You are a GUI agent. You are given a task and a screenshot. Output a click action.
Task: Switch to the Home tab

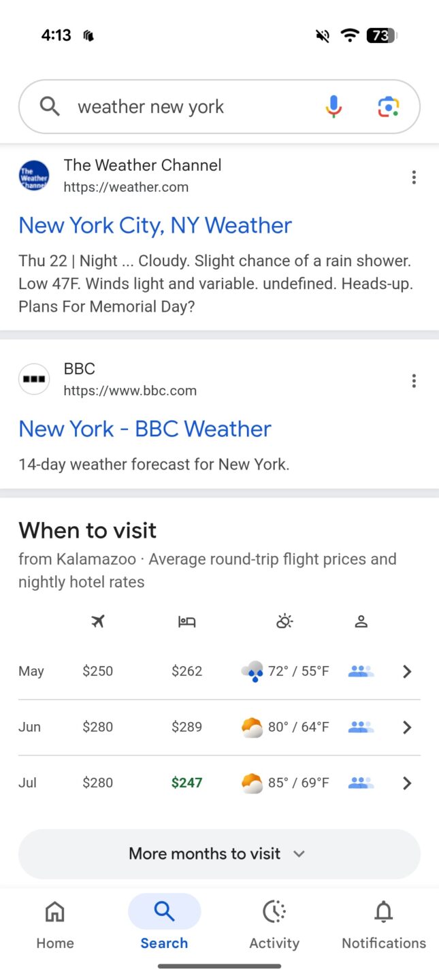point(54,924)
